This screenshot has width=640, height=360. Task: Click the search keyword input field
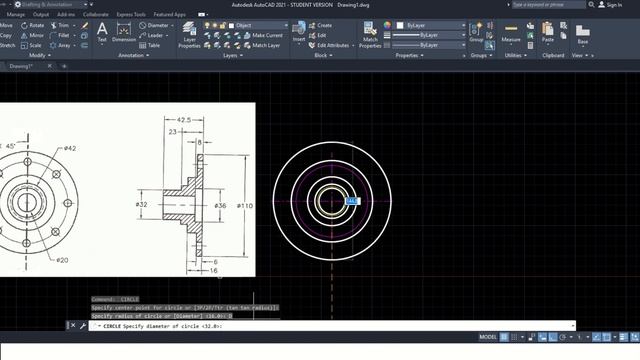(549, 4)
